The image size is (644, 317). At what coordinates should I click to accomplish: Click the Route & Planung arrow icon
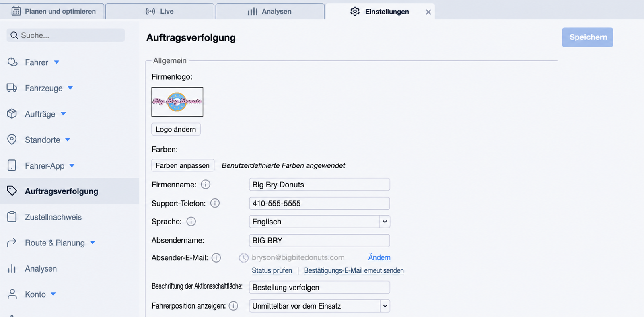click(12, 243)
